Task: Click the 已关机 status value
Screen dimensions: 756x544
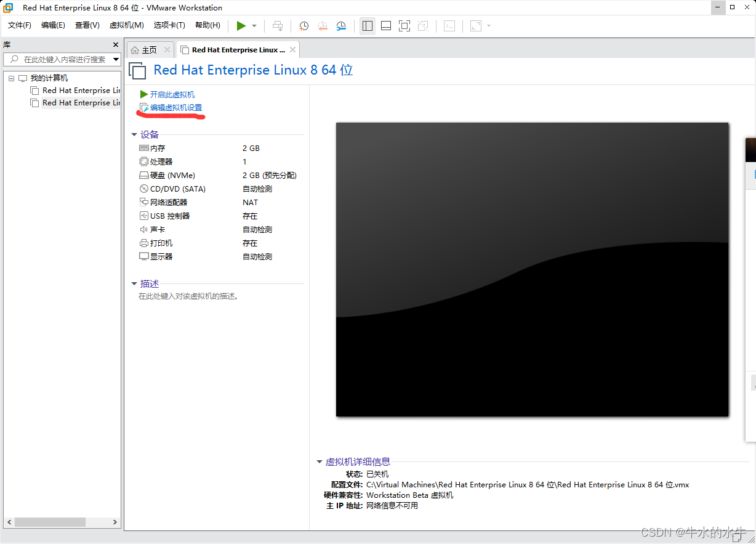Action: [377, 474]
